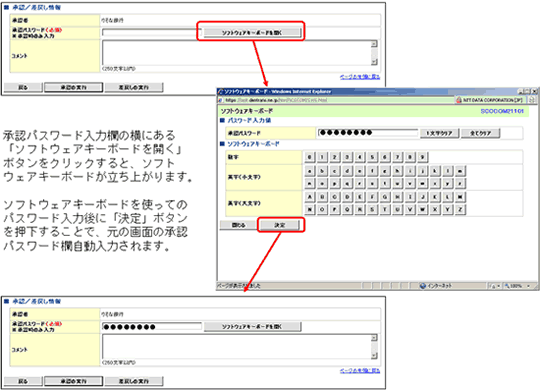Click the ソフトウェアキーボードを開く button beside empty password field
Image resolution: width=540 pixels, height=390 pixels.
tap(252, 32)
